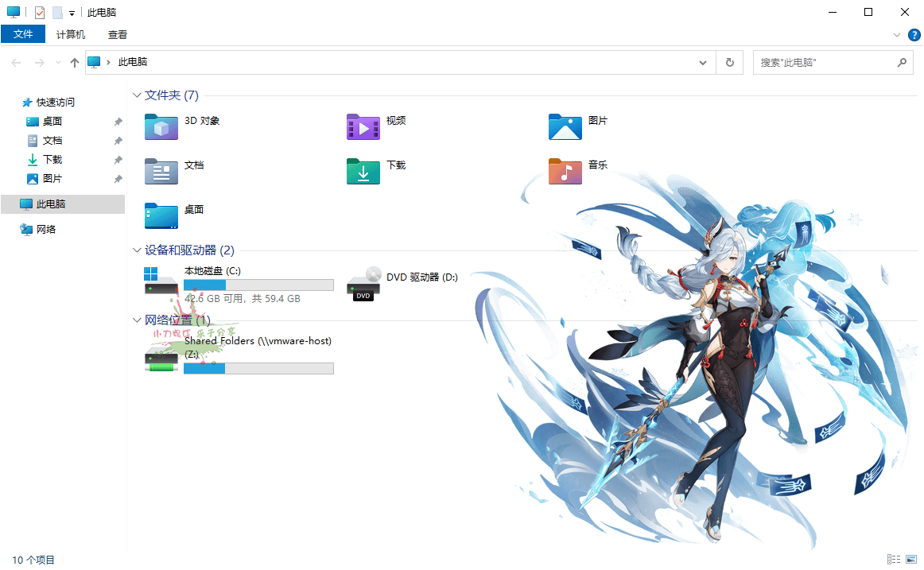Open Shared Folders network drive icon
The width and height of the screenshot is (924, 570).
[x=161, y=358]
